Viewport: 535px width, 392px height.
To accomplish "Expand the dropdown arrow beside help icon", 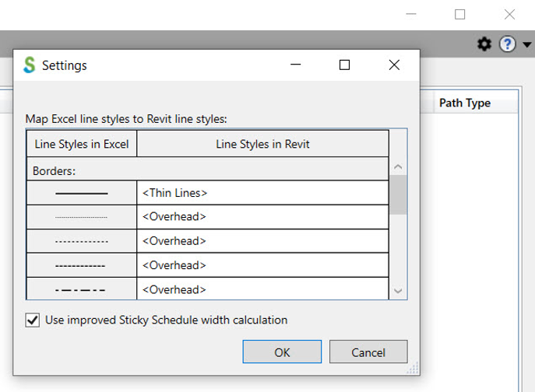I will tap(527, 44).
